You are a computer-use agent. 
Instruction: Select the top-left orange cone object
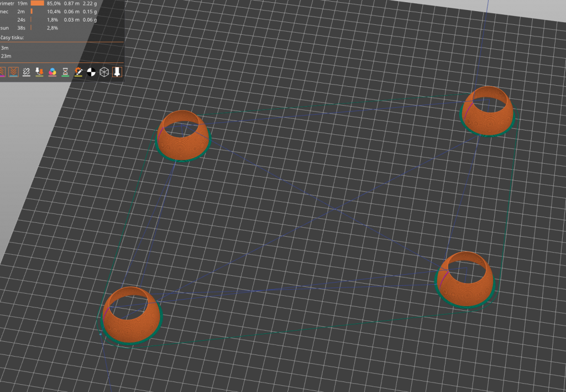[183, 138]
